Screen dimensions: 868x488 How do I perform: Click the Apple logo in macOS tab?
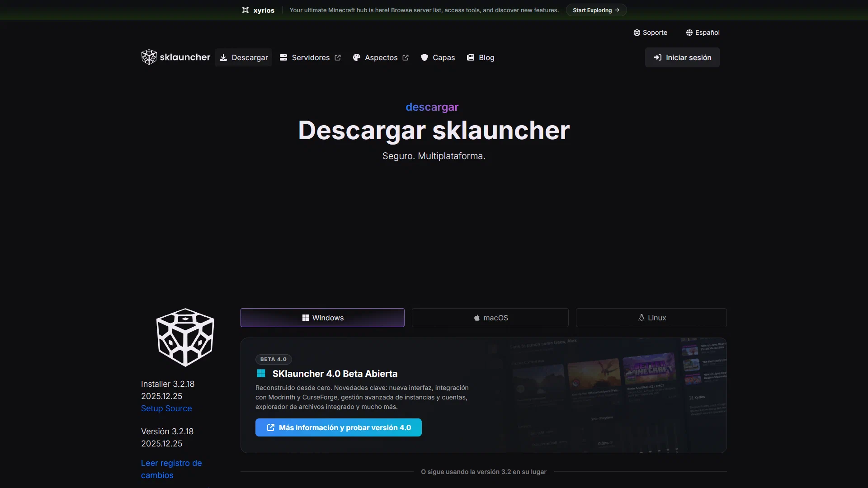tap(476, 318)
